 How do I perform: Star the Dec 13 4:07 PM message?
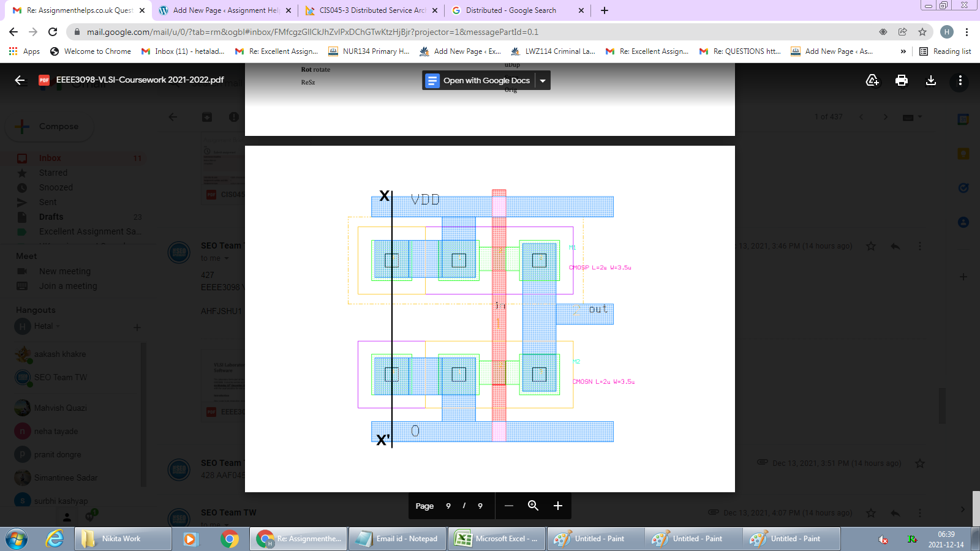click(x=871, y=512)
